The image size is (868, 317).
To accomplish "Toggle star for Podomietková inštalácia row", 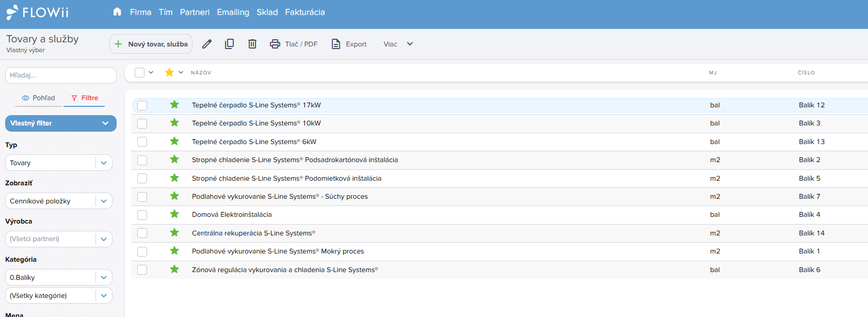I will [x=174, y=178].
